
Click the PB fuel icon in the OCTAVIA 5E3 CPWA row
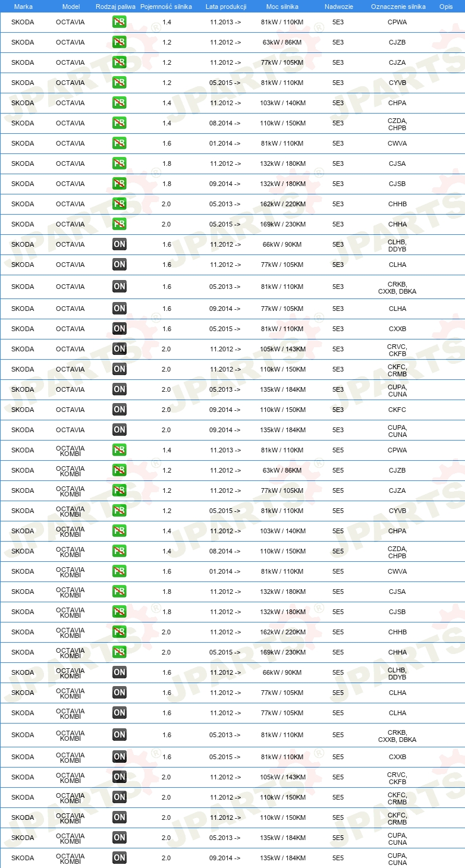tap(120, 22)
